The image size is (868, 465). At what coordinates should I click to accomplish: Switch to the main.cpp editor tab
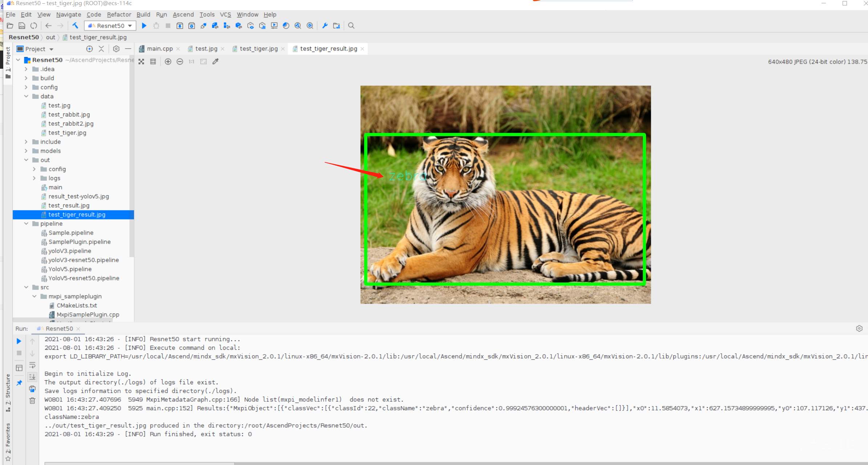(159, 49)
